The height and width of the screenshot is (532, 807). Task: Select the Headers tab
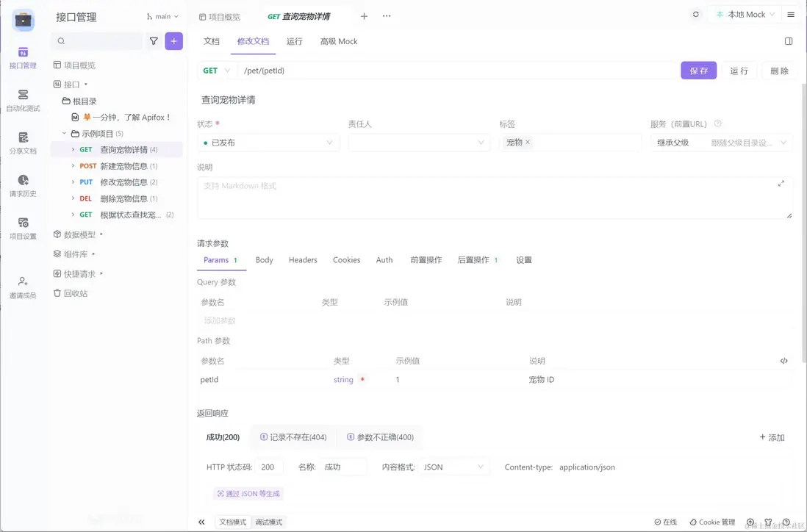click(303, 260)
